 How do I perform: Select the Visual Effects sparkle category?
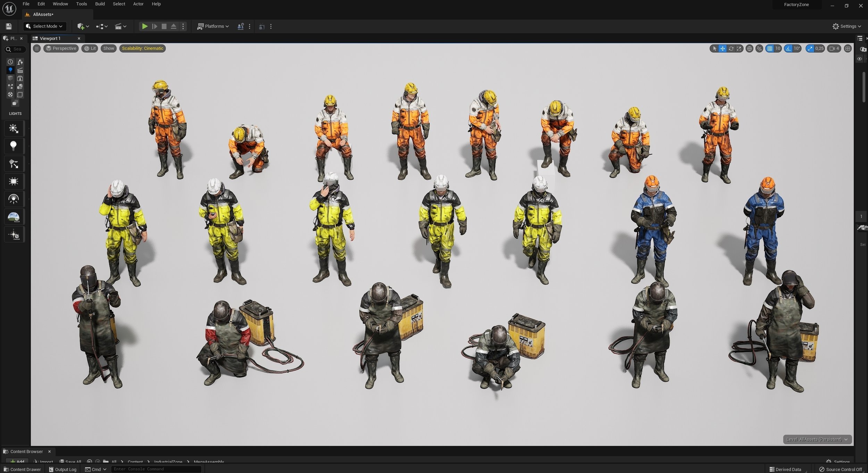10,86
